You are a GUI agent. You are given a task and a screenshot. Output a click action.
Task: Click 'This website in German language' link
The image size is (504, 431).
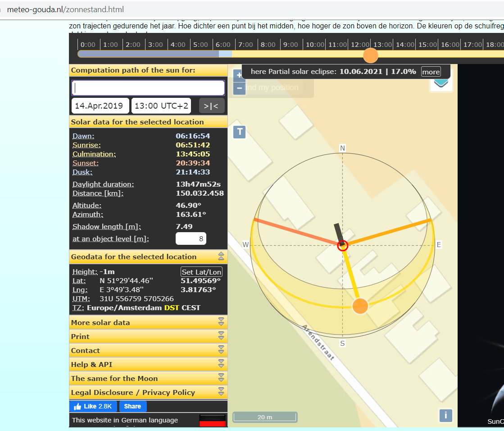pyautogui.click(x=125, y=420)
